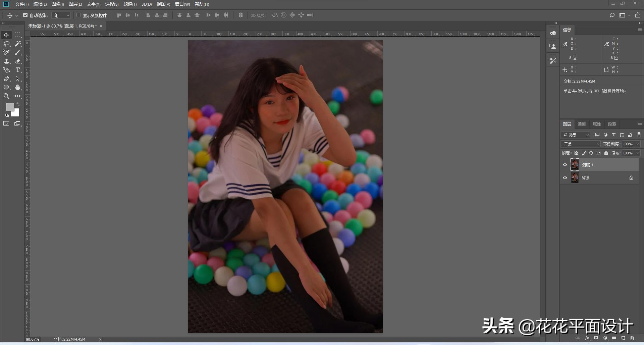
Task: Open the 滤镜(T) menu
Action: (130, 4)
